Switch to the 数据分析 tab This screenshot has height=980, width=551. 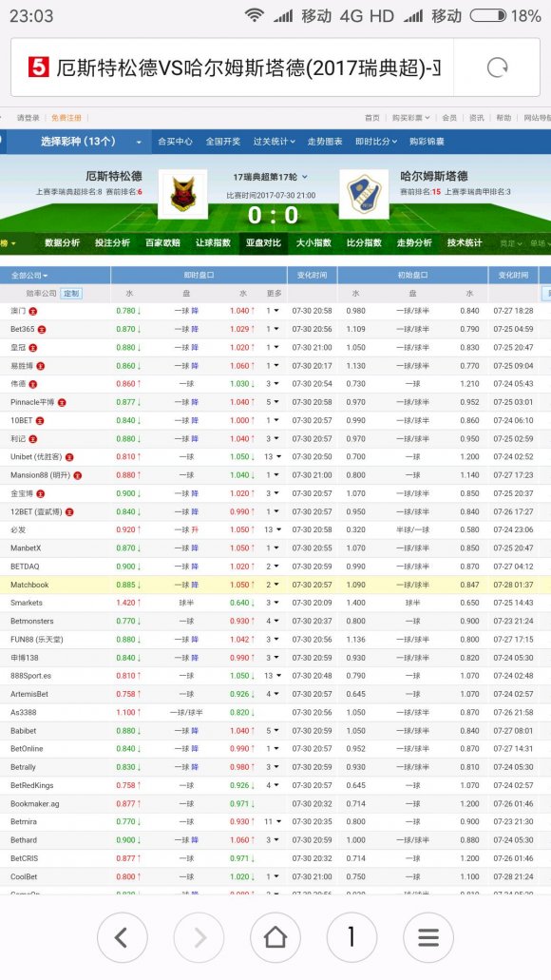point(62,242)
